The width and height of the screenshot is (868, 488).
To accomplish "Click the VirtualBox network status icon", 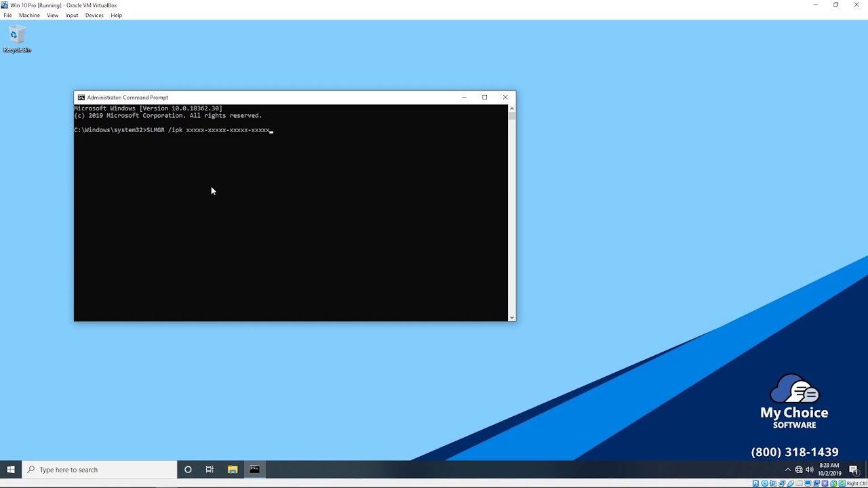I will [782, 483].
